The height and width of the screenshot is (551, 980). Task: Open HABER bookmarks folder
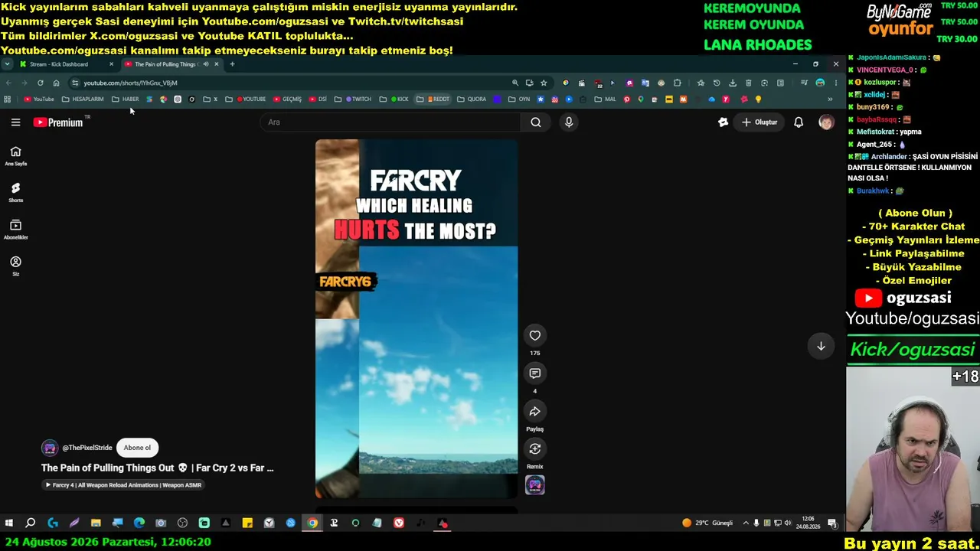click(126, 99)
